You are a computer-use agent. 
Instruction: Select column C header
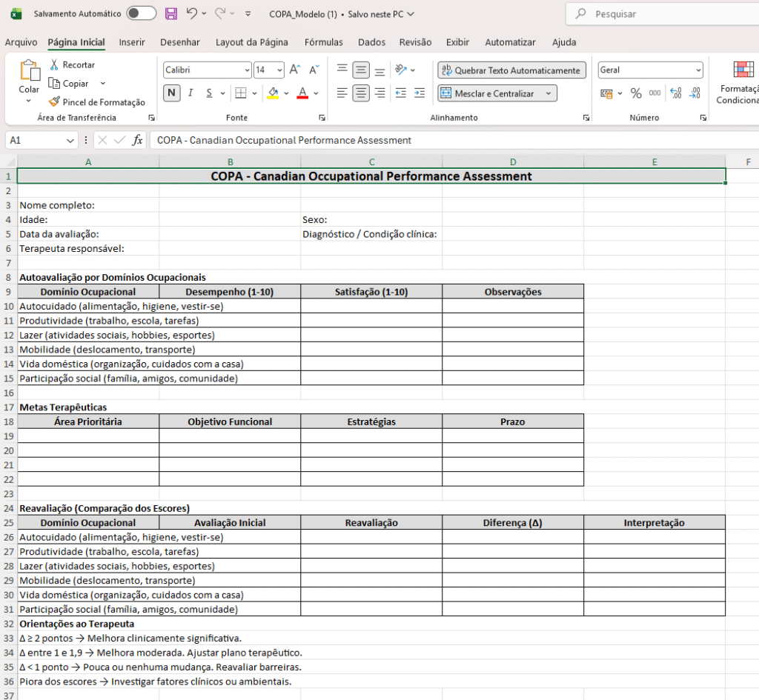pyautogui.click(x=371, y=162)
